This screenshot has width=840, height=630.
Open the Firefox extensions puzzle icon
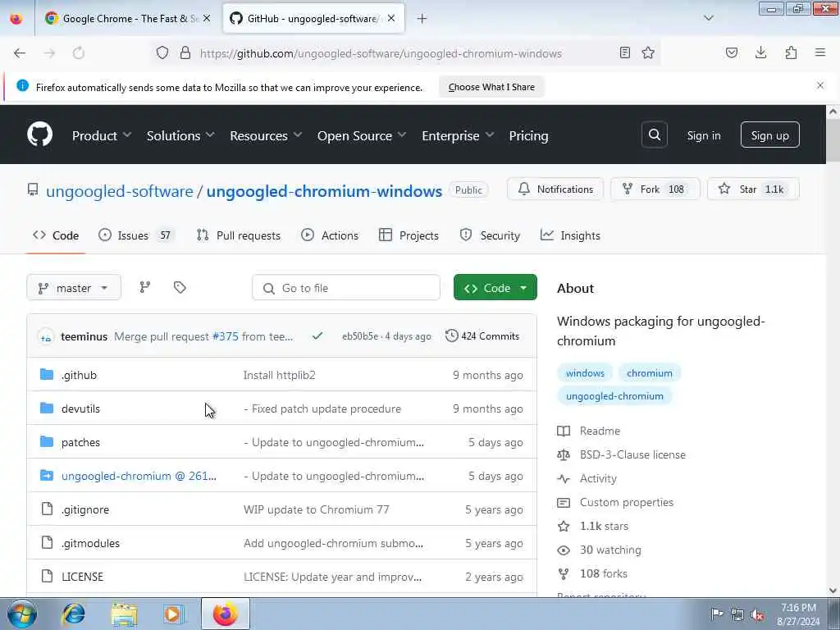791,52
